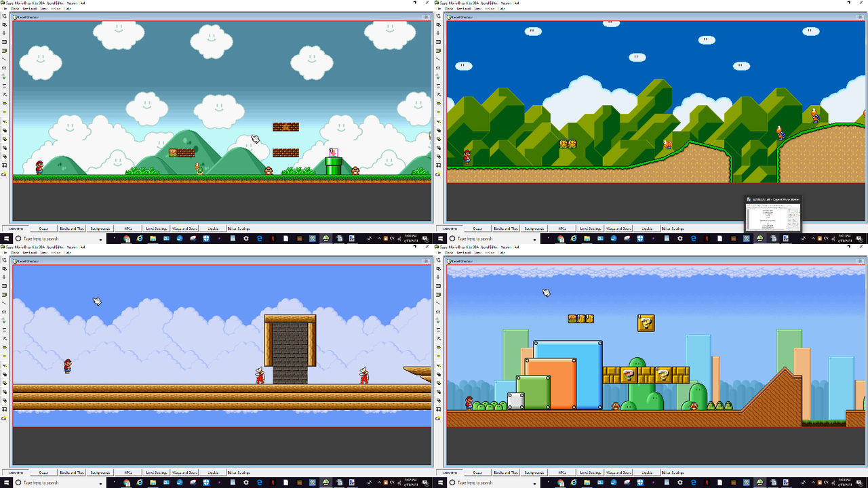868x488 pixels.
Task: Select Mario sprite in green mountains level
Action: click(x=467, y=157)
